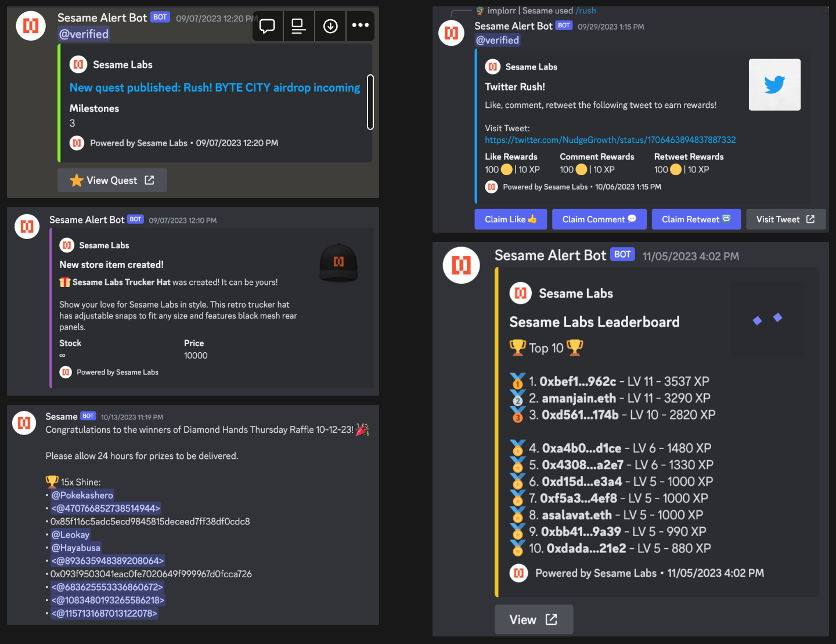Click @verified mention on quest message

[84, 34]
